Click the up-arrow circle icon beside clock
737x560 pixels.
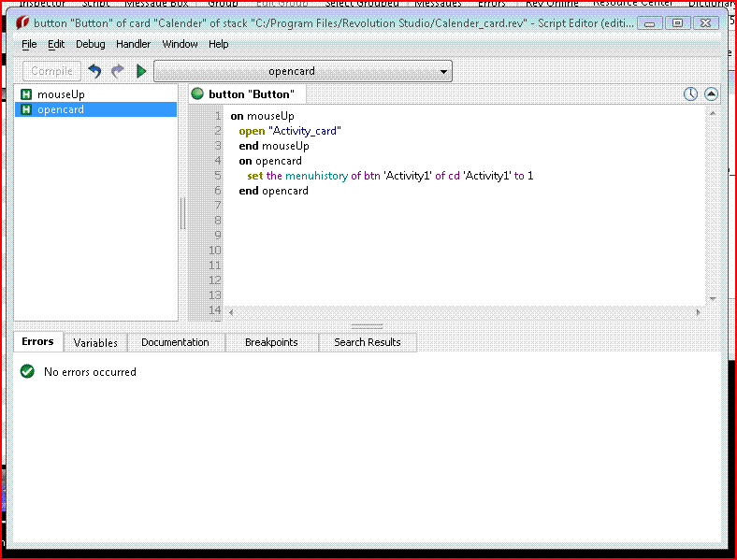point(711,94)
